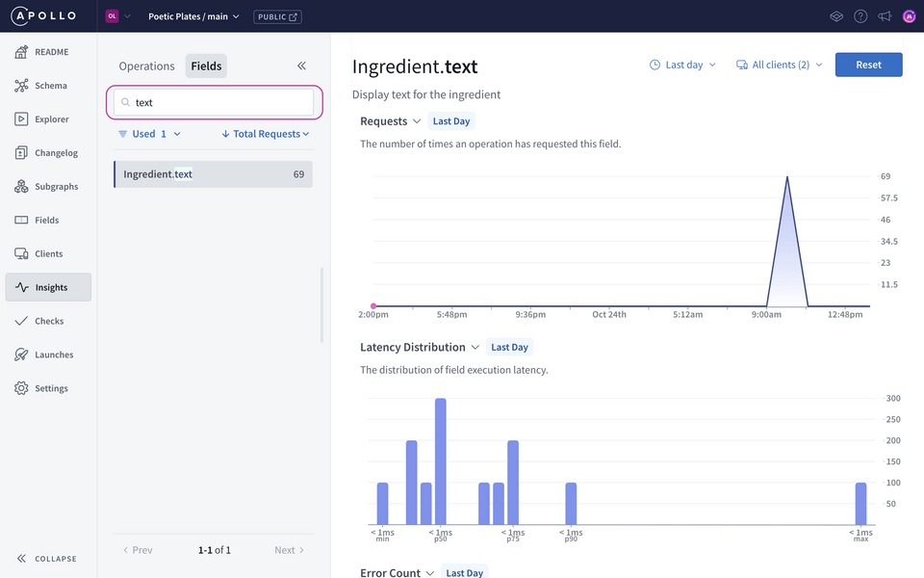This screenshot has height=578, width=924.
Task: Click the requests peak in chart
Action: coord(787,177)
